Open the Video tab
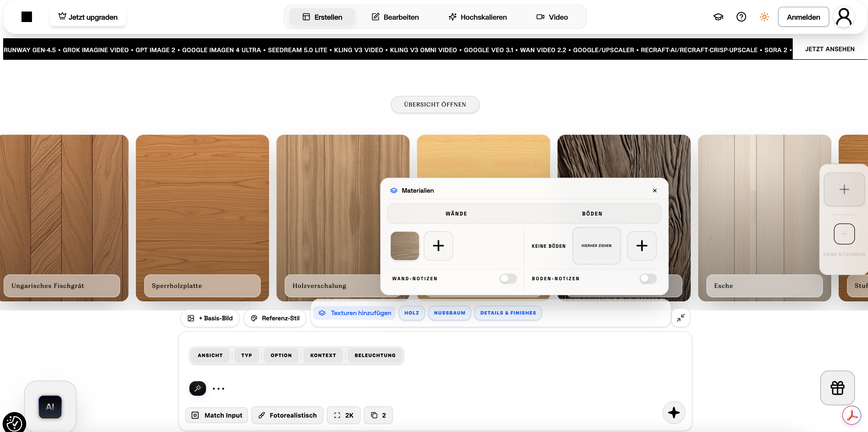 pyautogui.click(x=552, y=17)
